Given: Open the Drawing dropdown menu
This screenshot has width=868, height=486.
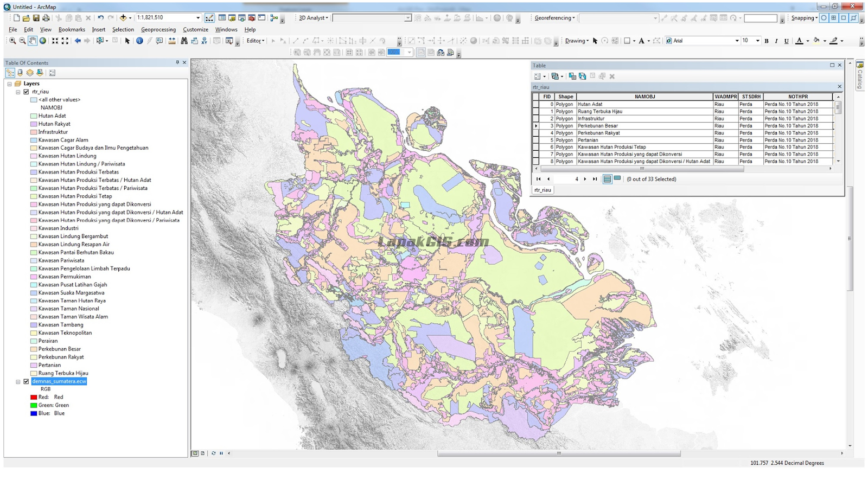Looking at the screenshot, I should click(577, 41).
